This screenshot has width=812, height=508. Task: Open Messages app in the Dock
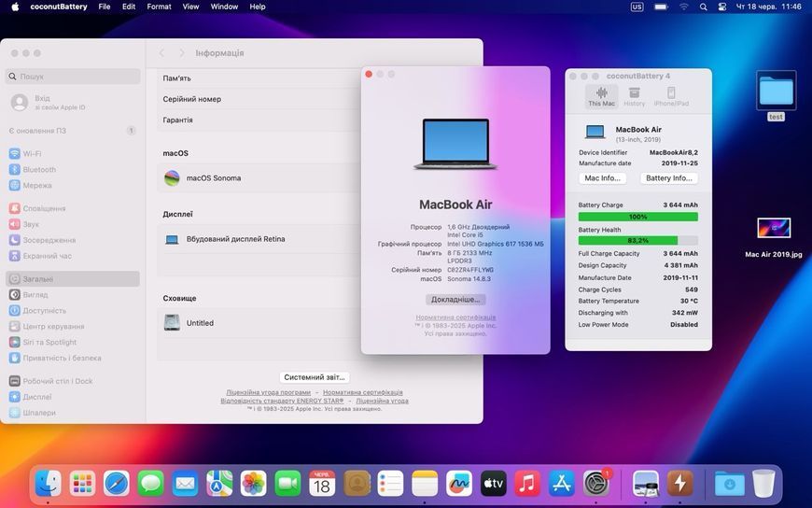point(150,484)
